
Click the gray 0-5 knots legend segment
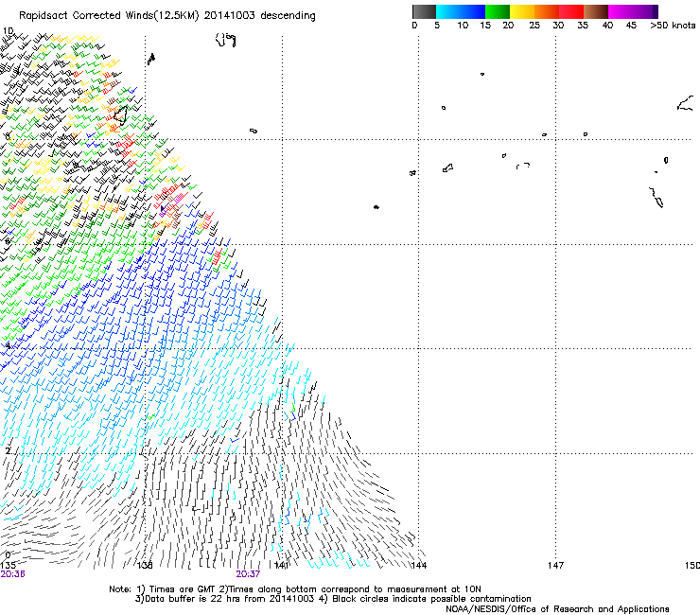click(x=424, y=11)
